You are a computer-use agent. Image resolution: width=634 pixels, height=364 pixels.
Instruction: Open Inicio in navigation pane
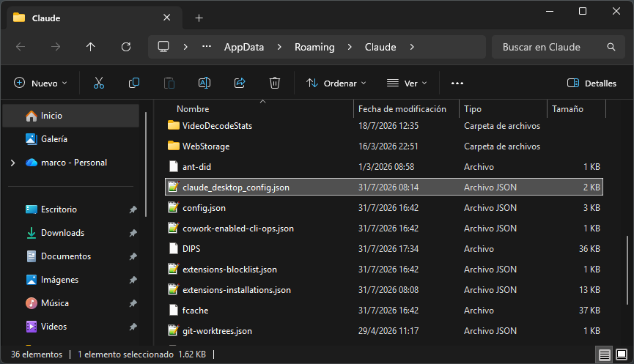point(71,116)
